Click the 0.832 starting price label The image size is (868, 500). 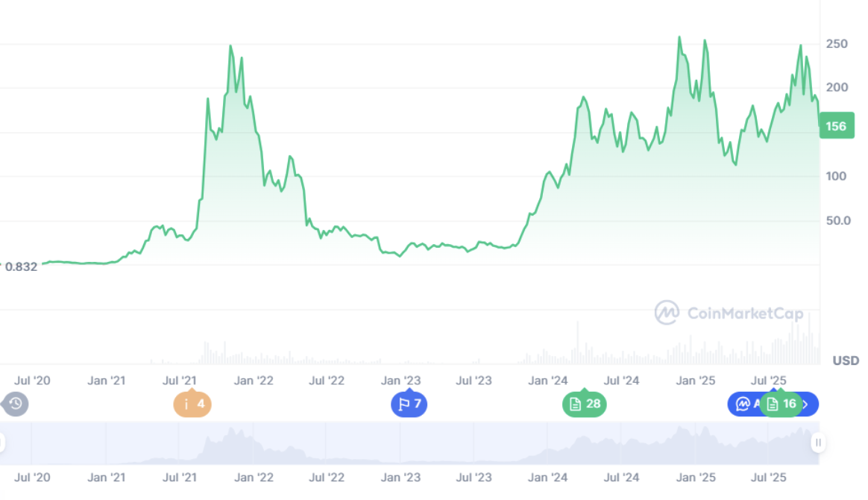pyautogui.click(x=21, y=266)
